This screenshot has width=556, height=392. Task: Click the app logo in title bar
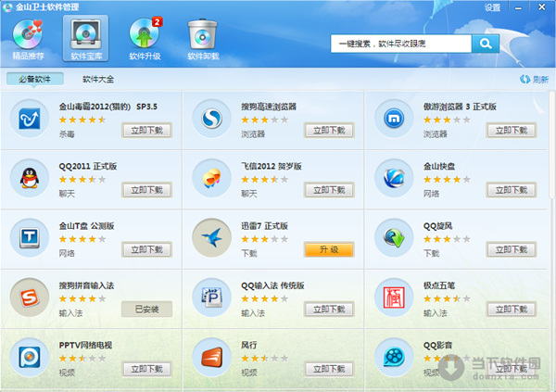(x=7, y=7)
